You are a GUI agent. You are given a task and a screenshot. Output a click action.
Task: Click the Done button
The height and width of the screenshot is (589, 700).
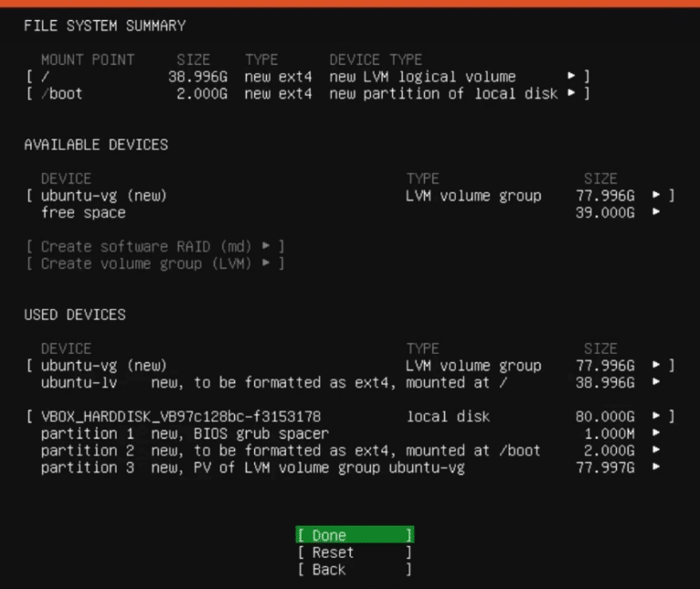click(x=354, y=535)
